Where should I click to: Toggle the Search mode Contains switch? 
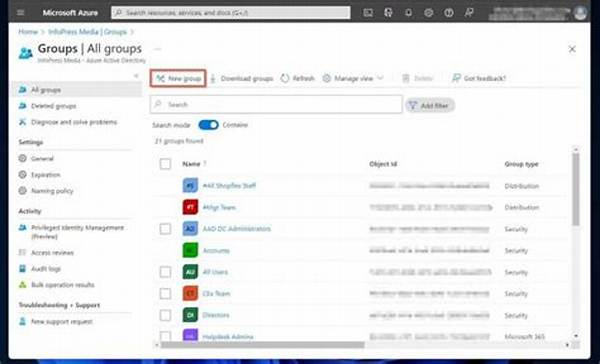pos(208,125)
